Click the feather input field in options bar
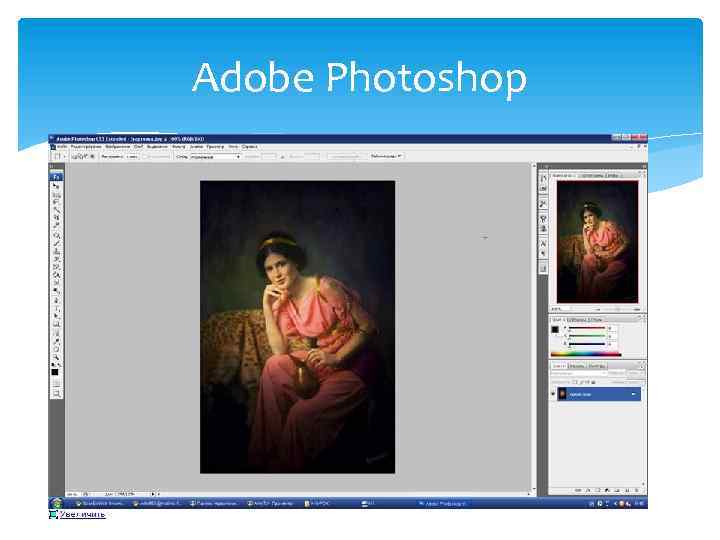 132,157
